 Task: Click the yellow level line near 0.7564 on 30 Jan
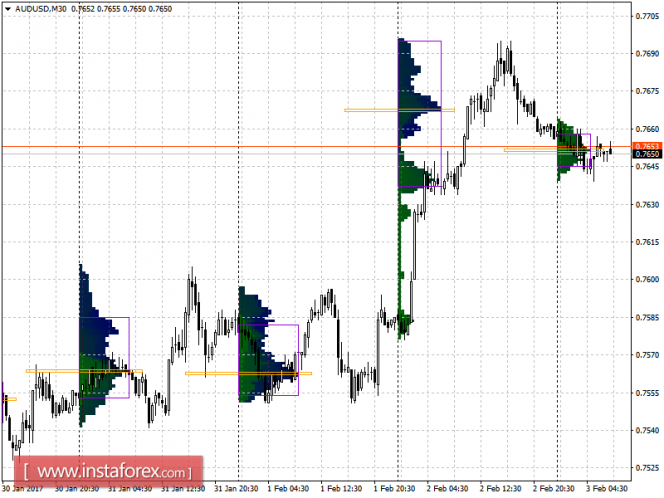pos(84,371)
